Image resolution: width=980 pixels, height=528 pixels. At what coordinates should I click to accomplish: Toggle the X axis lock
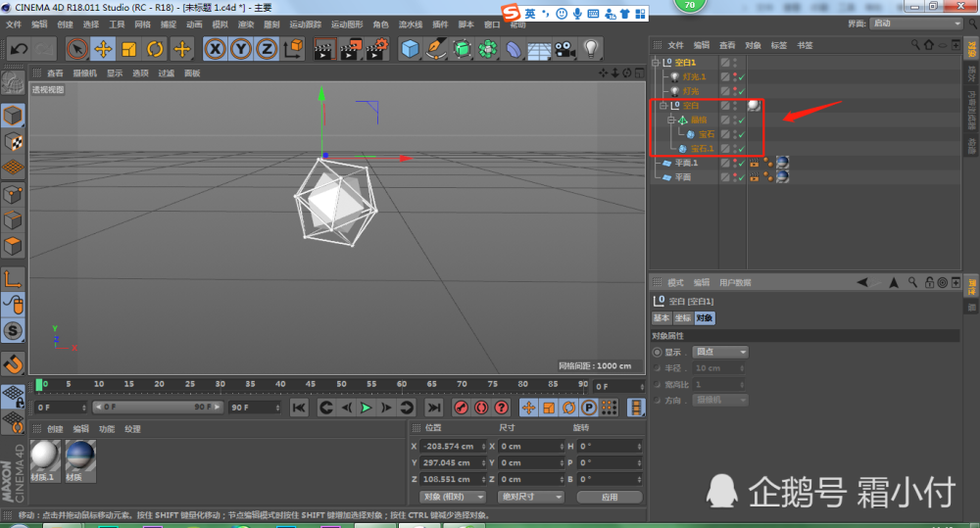(215, 49)
